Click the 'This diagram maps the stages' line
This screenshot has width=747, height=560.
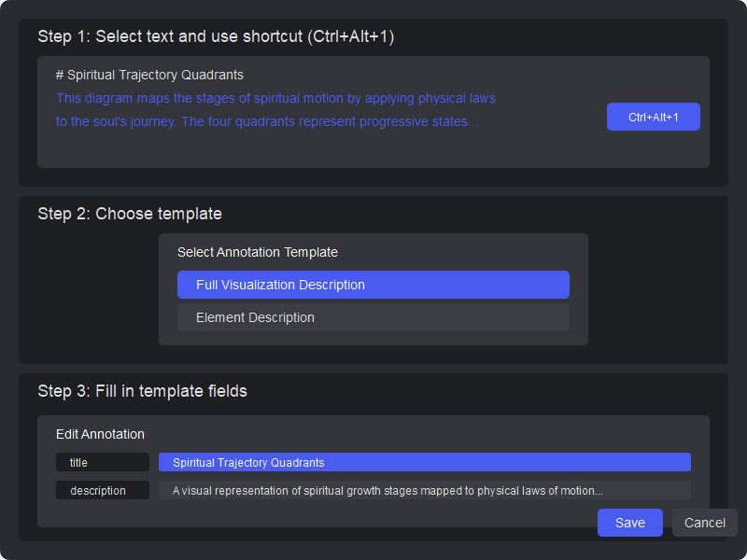[x=275, y=98]
